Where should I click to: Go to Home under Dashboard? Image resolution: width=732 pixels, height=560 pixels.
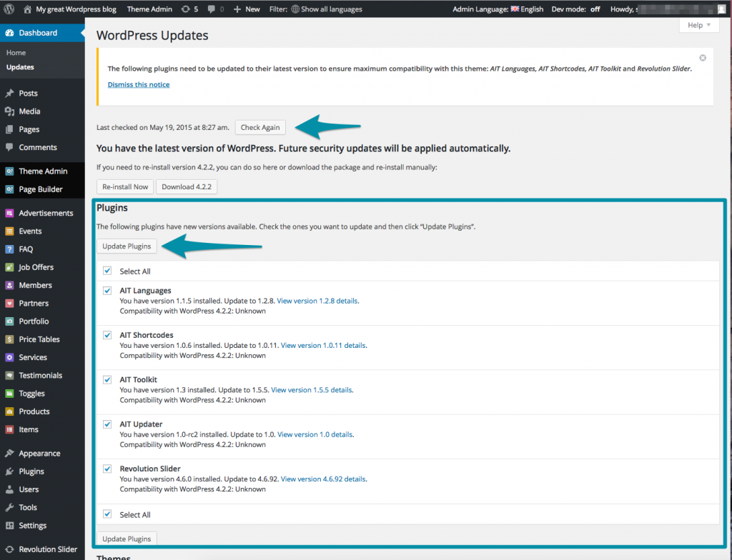pos(16,53)
